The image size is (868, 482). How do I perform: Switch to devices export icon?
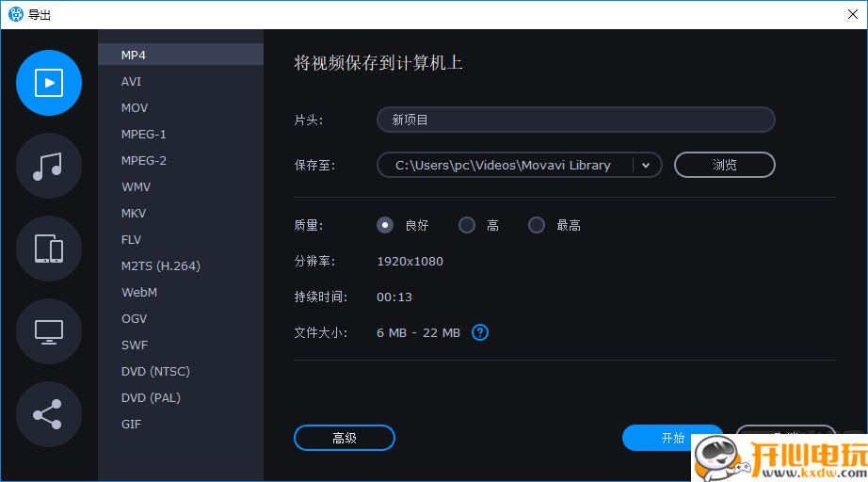click(49, 249)
